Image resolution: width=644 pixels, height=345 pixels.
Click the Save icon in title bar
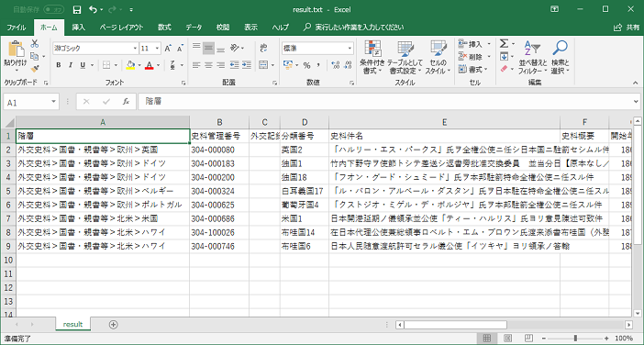coord(76,9)
